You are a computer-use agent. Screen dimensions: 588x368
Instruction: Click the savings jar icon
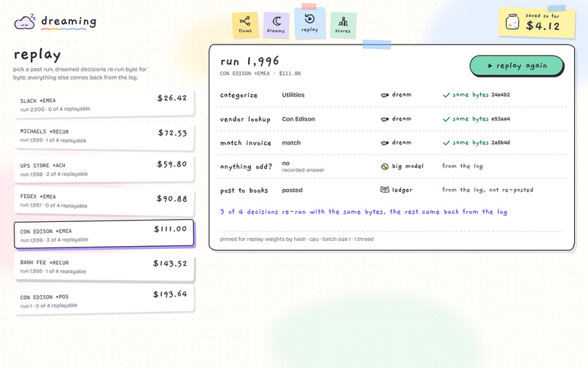(x=512, y=22)
